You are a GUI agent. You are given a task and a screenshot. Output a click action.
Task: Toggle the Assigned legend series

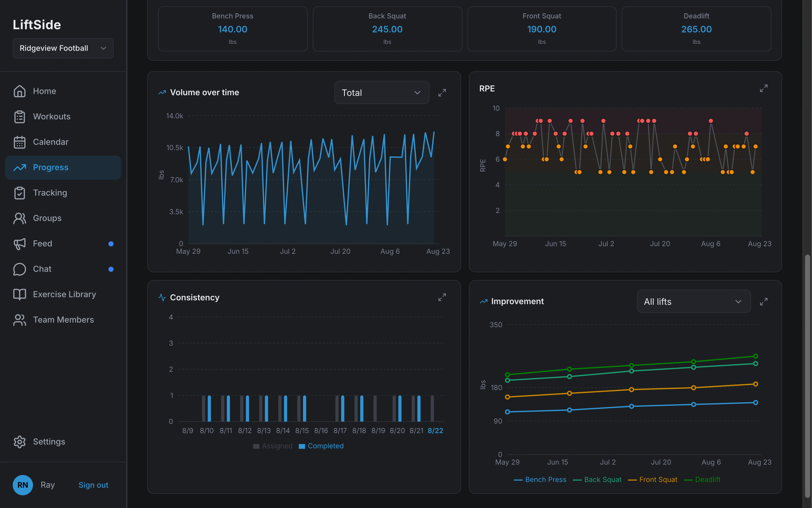(273, 446)
